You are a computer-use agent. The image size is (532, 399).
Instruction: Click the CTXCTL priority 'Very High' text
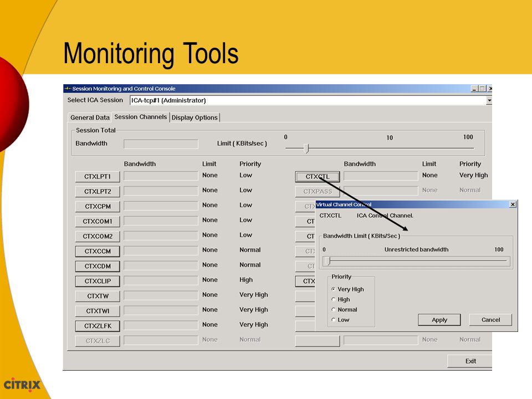coord(474,176)
